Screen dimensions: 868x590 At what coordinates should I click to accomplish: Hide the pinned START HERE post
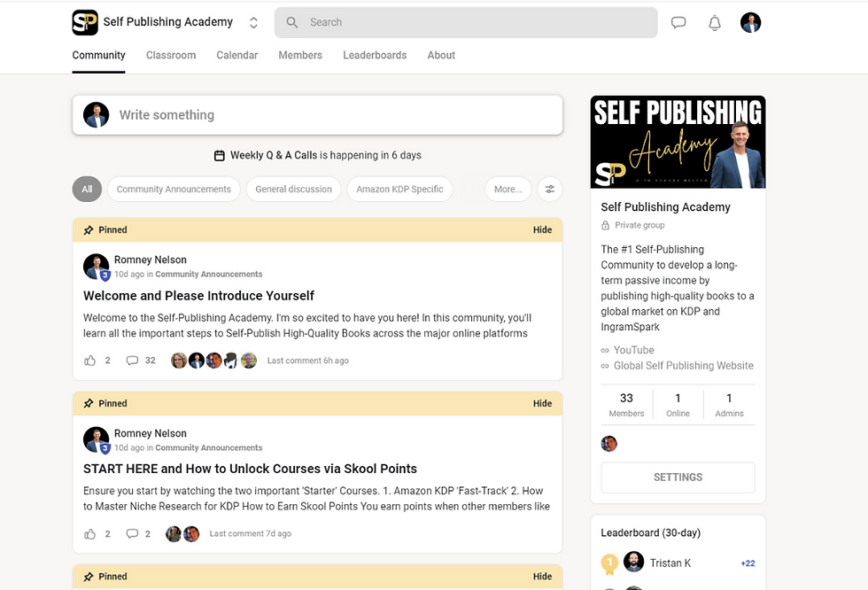point(542,403)
